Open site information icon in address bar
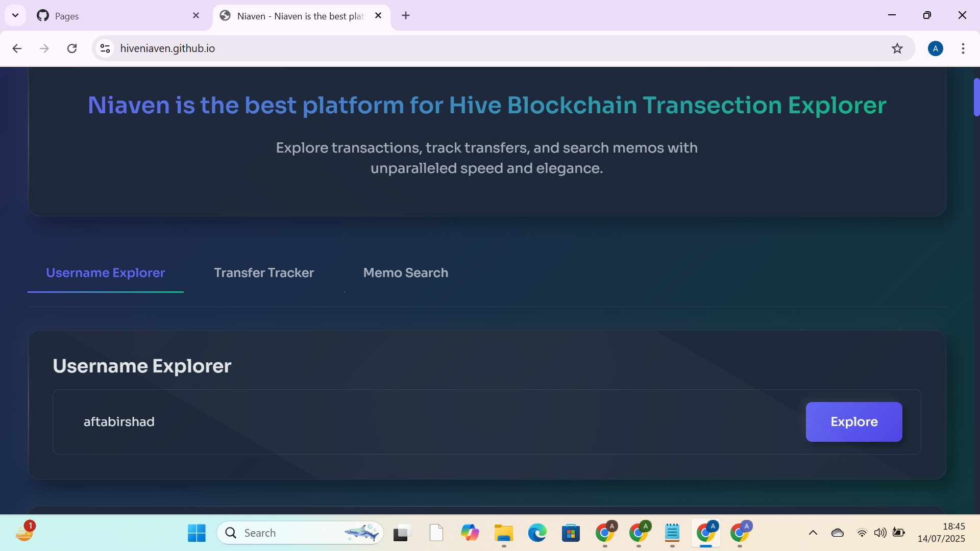This screenshot has width=980, height=551. (x=105, y=48)
